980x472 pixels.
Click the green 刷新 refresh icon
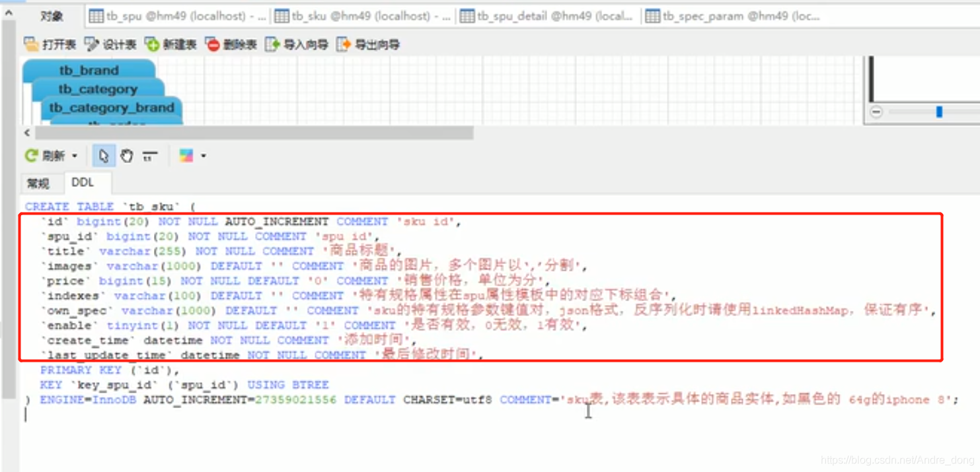31,156
